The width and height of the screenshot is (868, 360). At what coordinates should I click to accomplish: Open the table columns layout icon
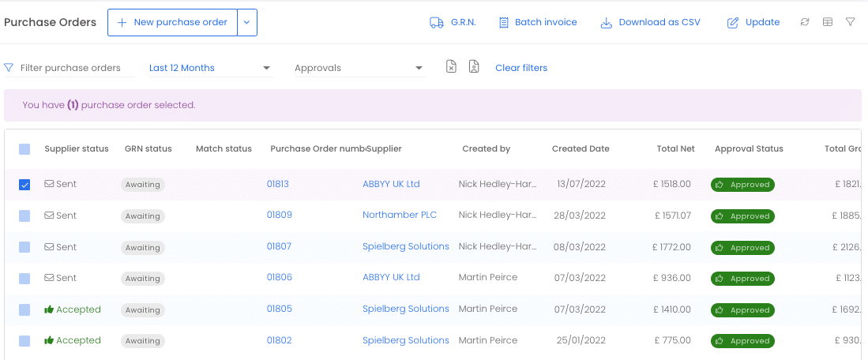tap(828, 22)
